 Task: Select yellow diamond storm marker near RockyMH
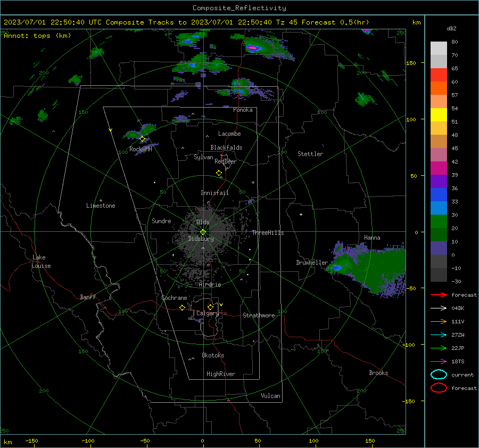click(x=142, y=139)
